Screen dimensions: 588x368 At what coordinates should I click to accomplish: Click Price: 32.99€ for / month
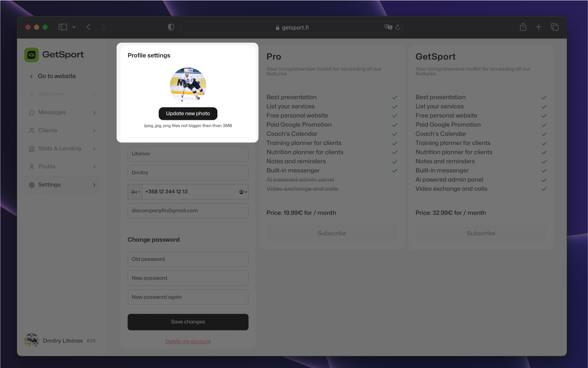451,213
